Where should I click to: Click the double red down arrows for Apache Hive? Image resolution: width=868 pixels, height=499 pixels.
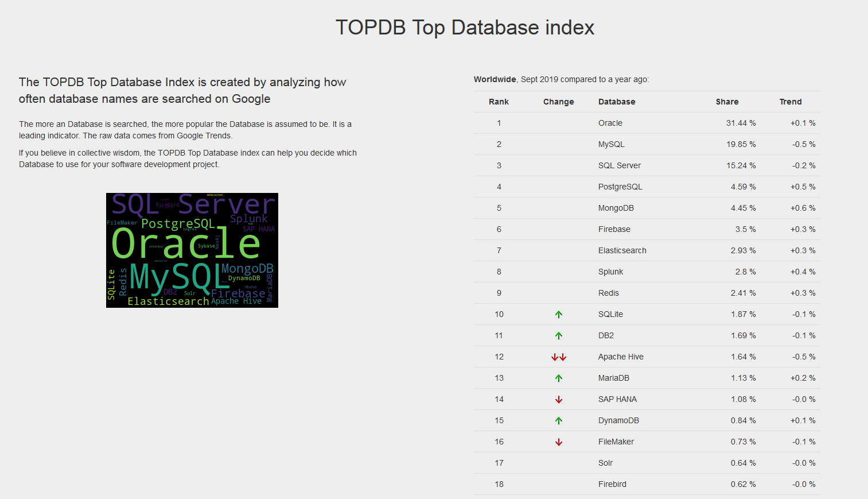(559, 357)
